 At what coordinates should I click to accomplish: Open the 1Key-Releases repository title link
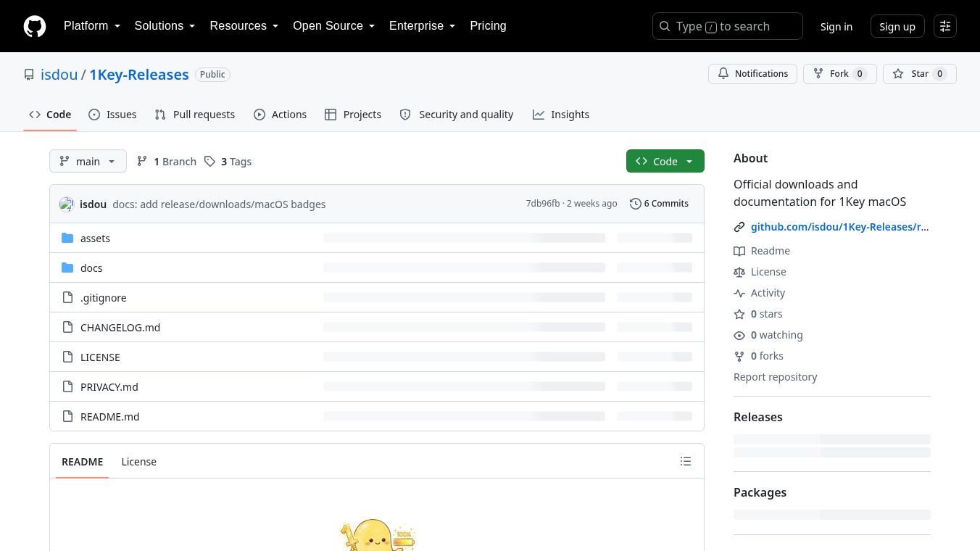point(139,75)
